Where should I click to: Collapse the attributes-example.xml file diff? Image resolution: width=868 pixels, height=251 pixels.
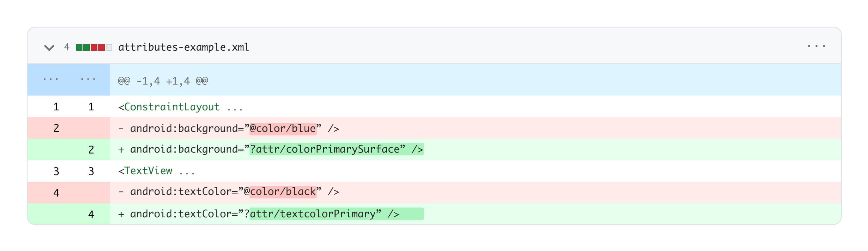click(x=49, y=47)
